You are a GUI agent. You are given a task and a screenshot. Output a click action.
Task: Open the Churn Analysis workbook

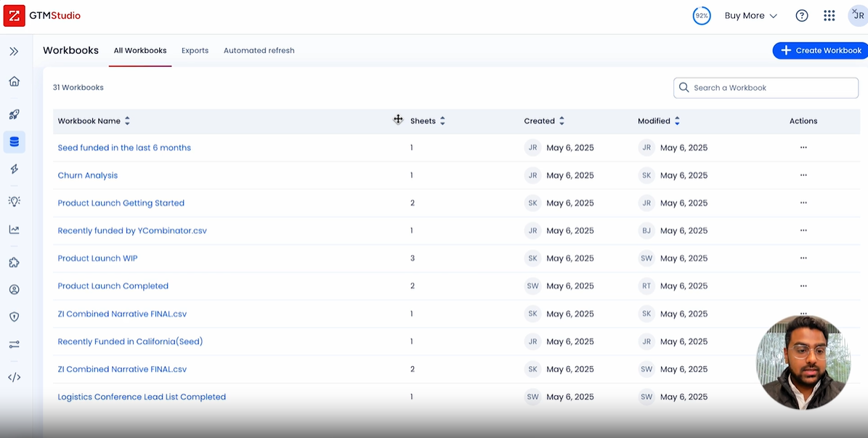click(x=87, y=176)
